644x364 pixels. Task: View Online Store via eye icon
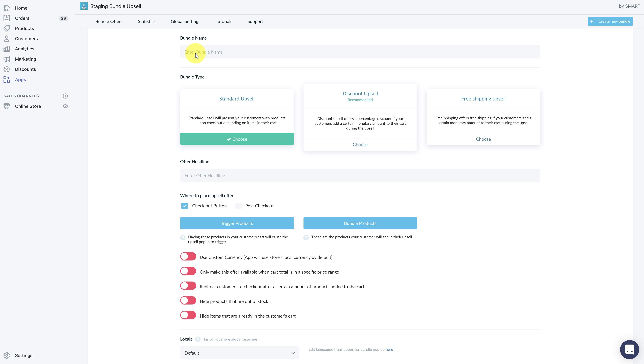[65, 106]
